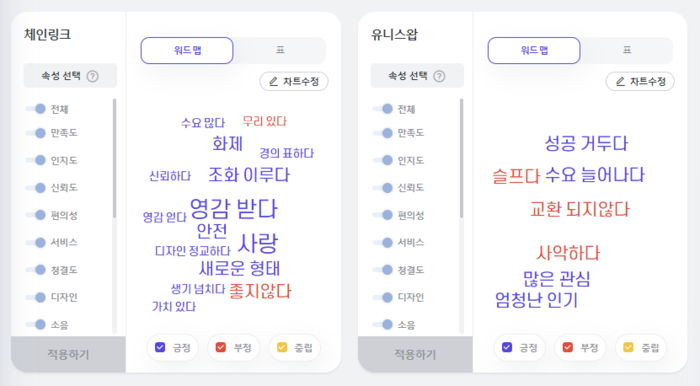
Task: Click the 차트수정 pencil button in 유니스왑 panel
Action: click(640, 81)
